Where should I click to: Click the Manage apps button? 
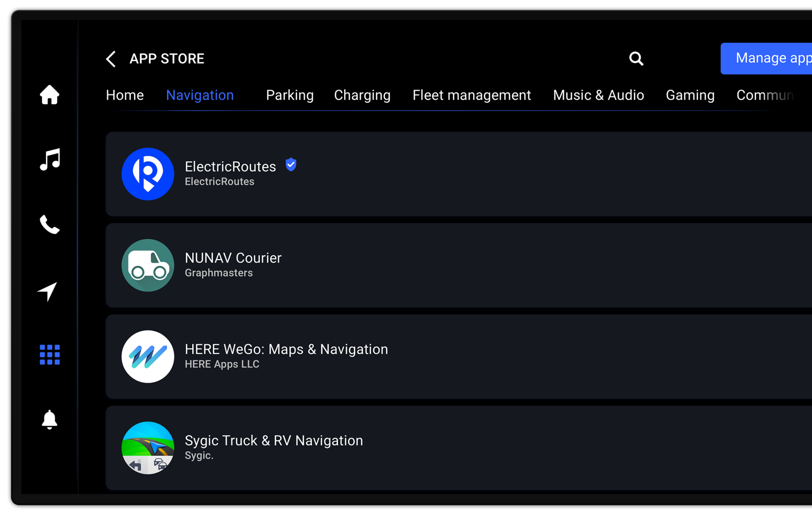[x=766, y=58]
